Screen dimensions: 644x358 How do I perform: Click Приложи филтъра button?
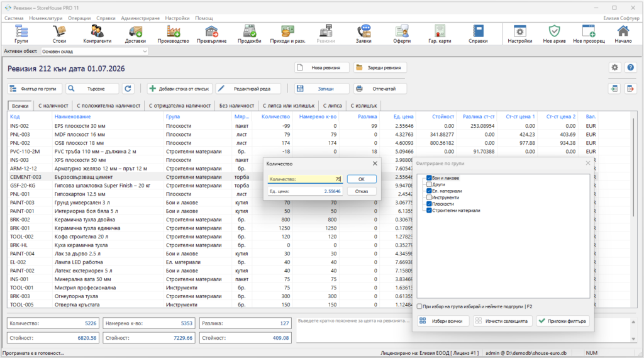(563, 321)
